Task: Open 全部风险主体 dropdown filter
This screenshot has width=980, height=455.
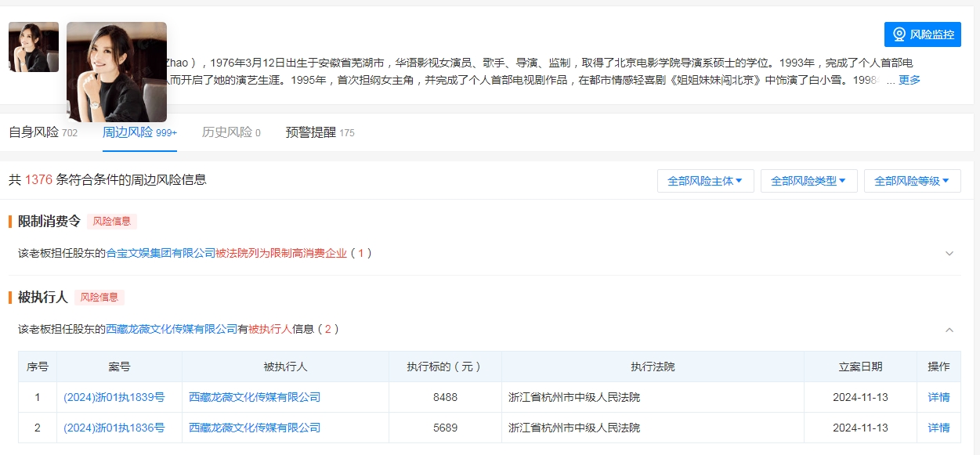Action: click(x=705, y=181)
